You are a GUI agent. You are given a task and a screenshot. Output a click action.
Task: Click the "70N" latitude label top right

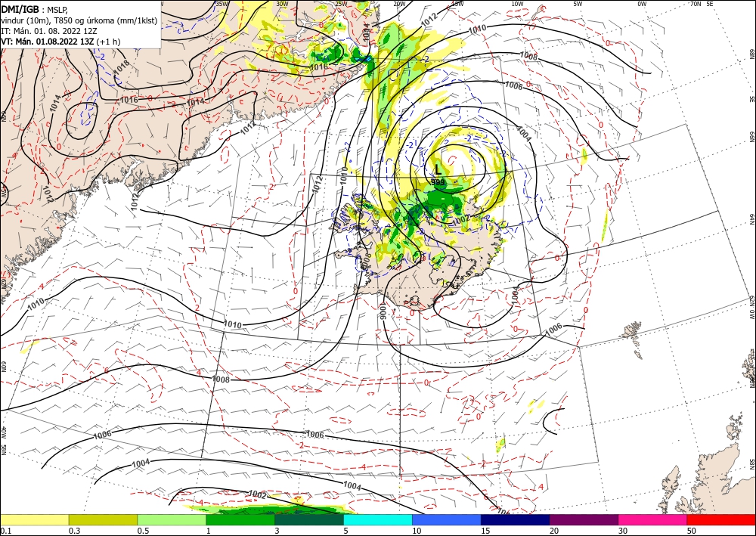(x=696, y=4)
